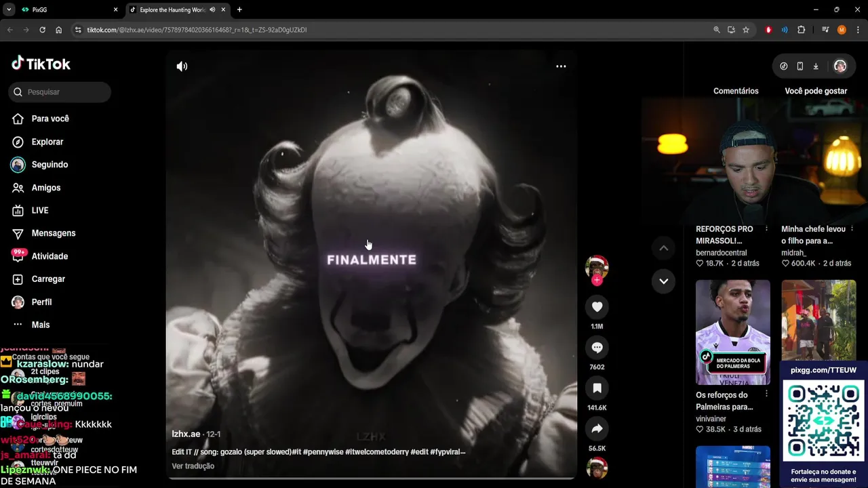Open the REFORÇOS PRO MIRASSOL video title

[724, 235]
